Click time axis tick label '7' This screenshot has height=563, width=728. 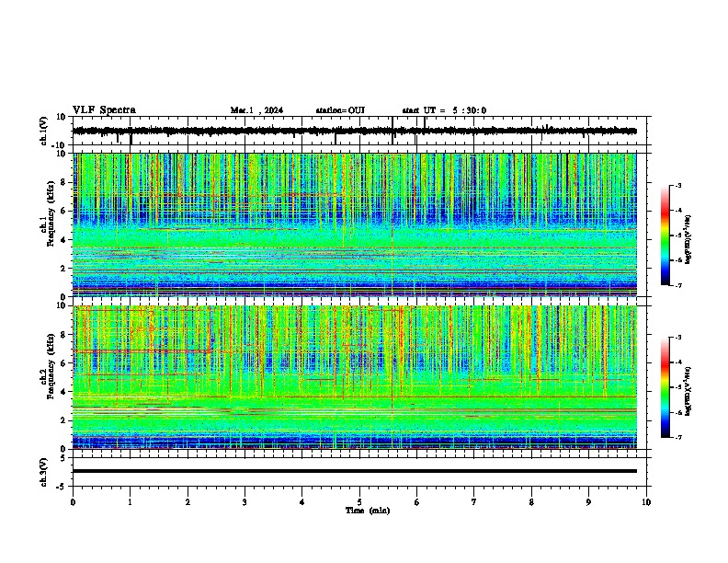474,502
